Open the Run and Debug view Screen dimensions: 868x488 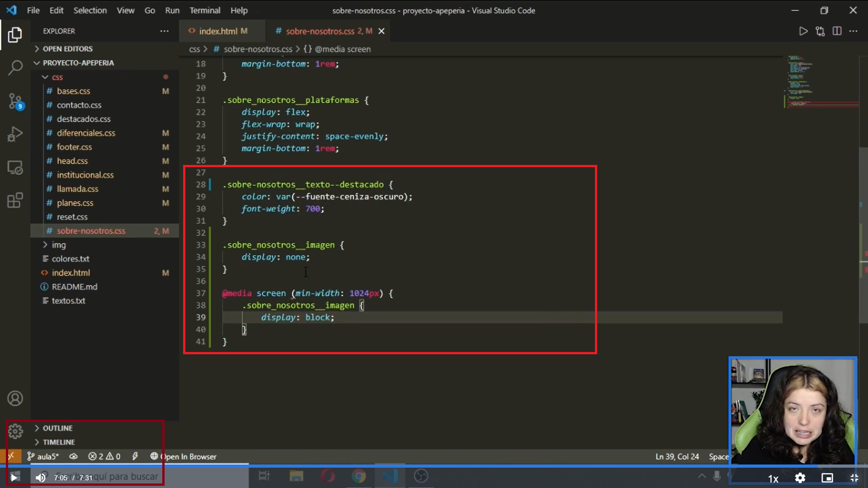point(15,134)
